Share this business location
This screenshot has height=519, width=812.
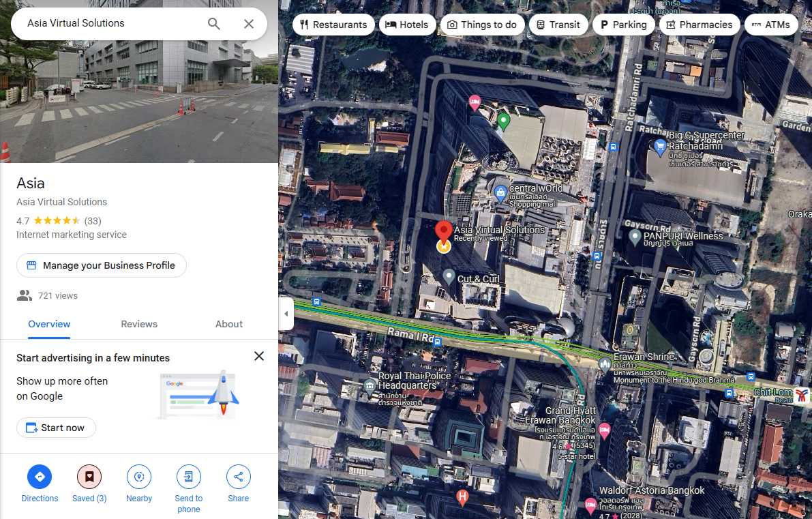[x=238, y=477]
